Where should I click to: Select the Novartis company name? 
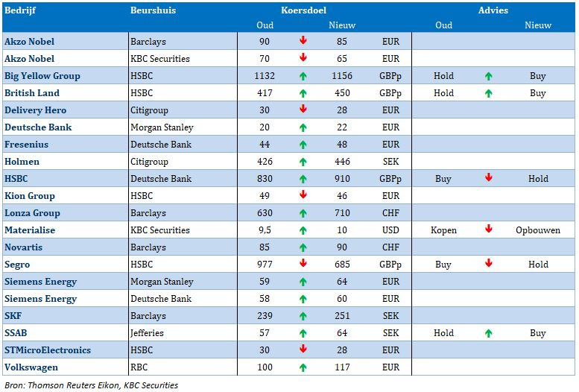[x=23, y=247]
